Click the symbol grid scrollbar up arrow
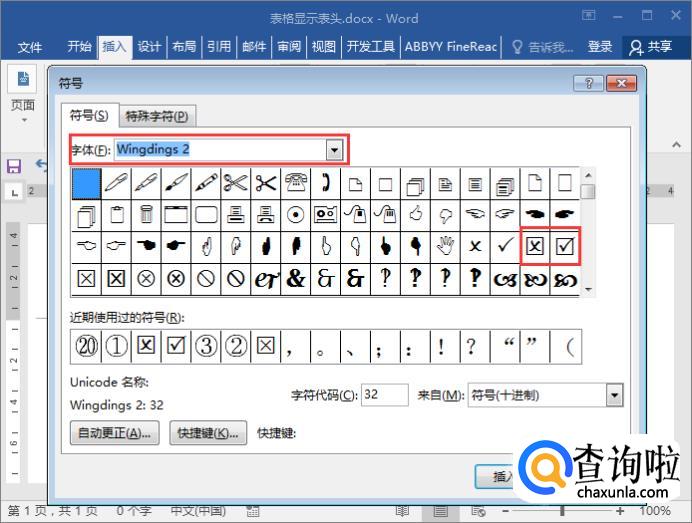Viewport: 692px width, 523px height. coord(588,175)
